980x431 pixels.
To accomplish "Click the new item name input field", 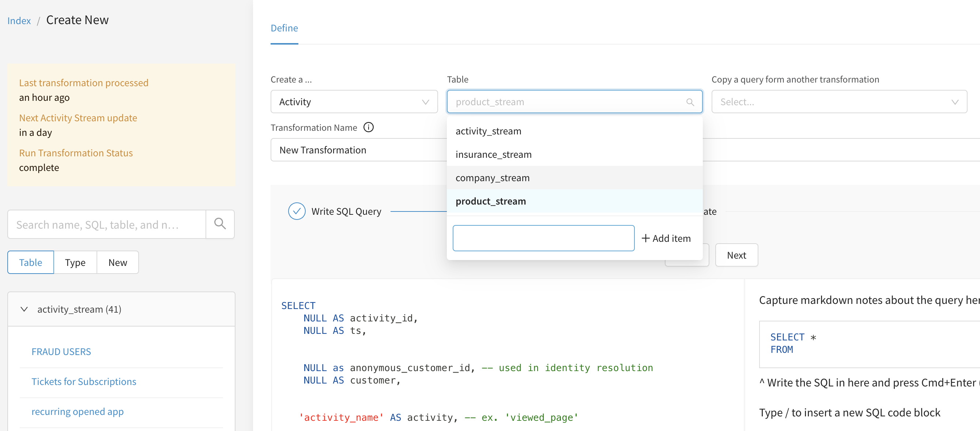I will click(x=543, y=238).
